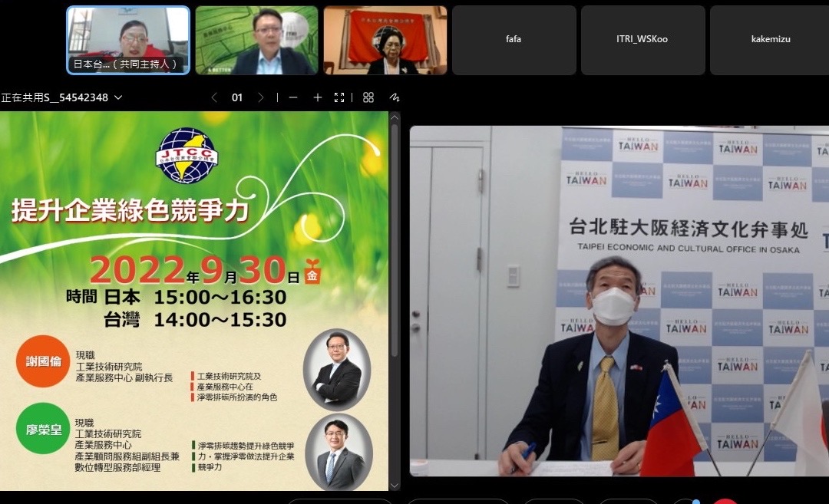
Task: Select the woman with red flag thumbnail
Action: (385, 40)
